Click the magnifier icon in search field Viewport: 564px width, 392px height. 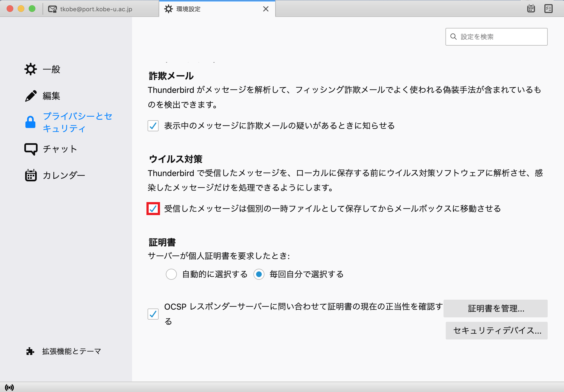pyautogui.click(x=453, y=36)
